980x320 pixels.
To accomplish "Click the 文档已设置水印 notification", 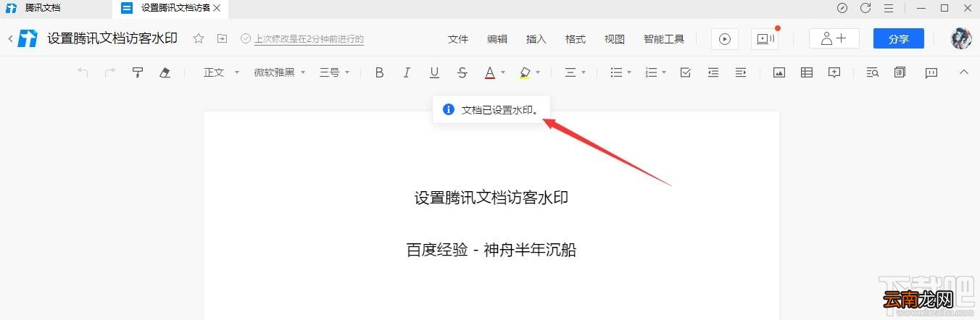I will coord(491,110).
